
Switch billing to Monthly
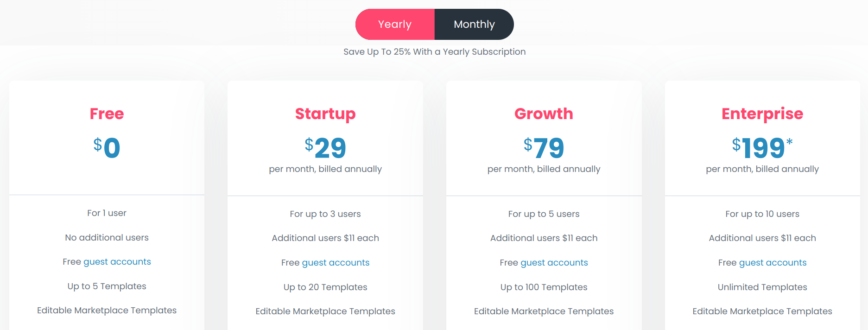click(474, 24)
